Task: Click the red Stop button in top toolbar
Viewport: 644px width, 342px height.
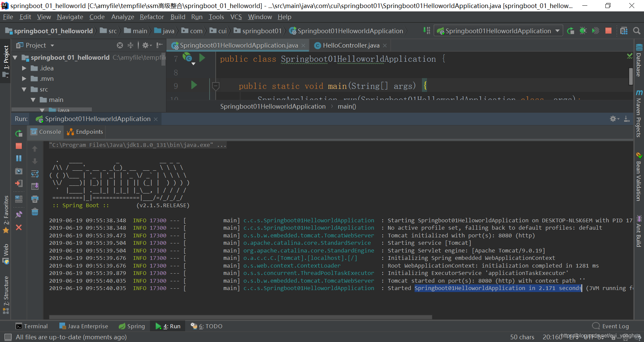Action: (x=608, y=31)
